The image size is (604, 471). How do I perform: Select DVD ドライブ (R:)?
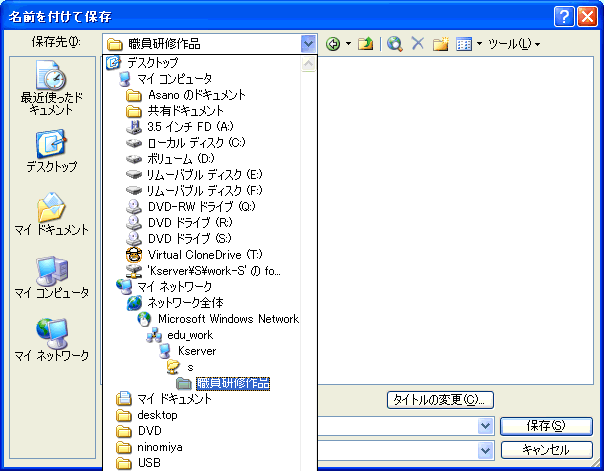point(180,223)
